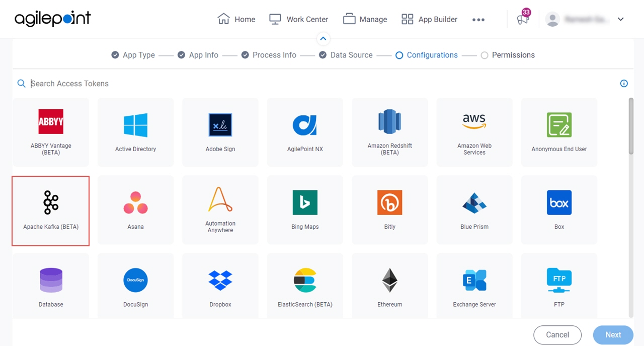644x346 pixels.
Task: Expand the user account dropdown arrow
Action: click(620, 19)
